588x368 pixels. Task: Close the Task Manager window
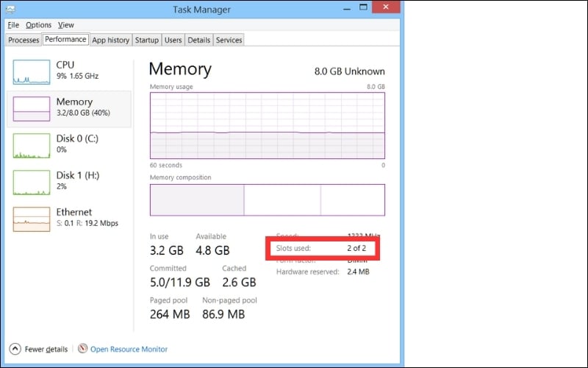(x=386, y=7)
